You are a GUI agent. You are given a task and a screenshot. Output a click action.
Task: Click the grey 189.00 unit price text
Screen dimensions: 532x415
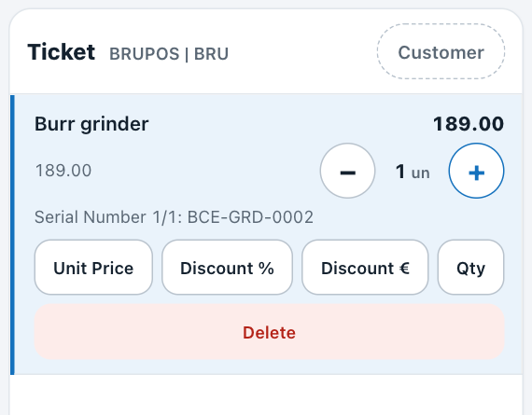pos(63,171)
